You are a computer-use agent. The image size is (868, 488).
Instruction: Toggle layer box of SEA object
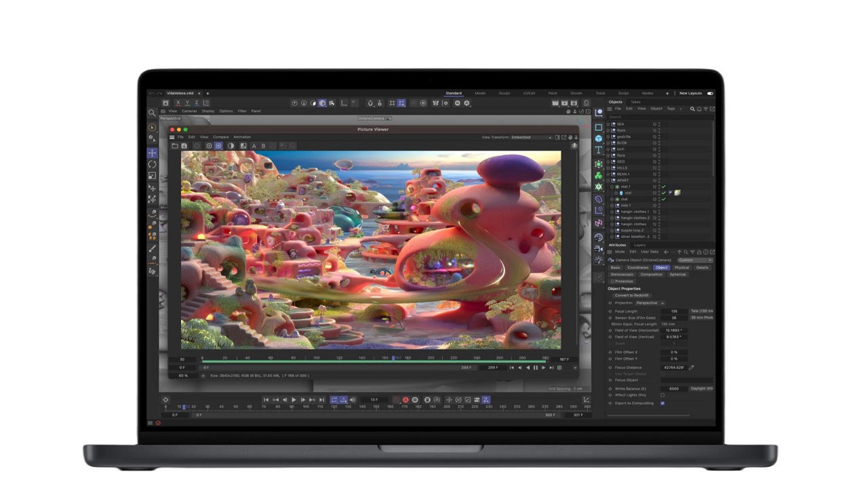tap(655, 124)
